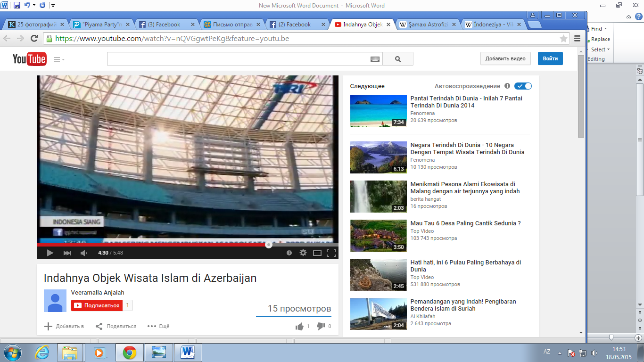Open the on-screen keyboard in search box
This screenshot has height=362, width=644.
[375, 59]
